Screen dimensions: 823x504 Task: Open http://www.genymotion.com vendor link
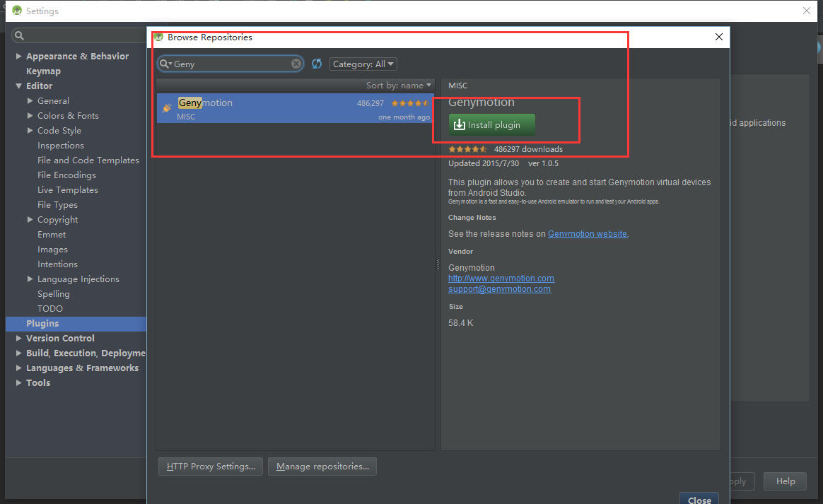pyautogui.click(x=501, y=279)
